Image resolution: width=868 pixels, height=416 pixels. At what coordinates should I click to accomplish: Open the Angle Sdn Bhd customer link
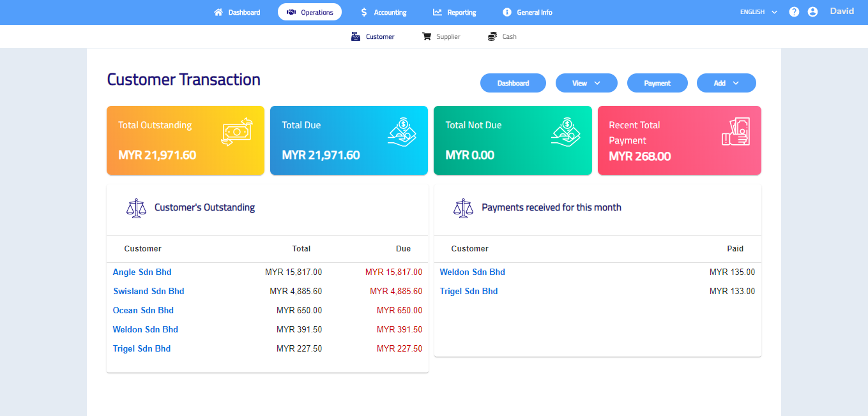point(142,272)
